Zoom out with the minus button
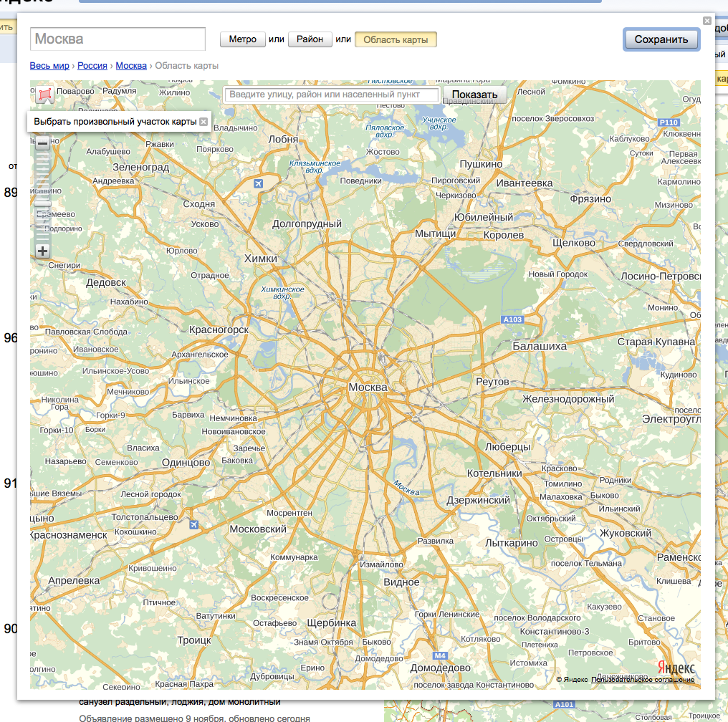Screen dimensions: 728x722 pos(43,143)
